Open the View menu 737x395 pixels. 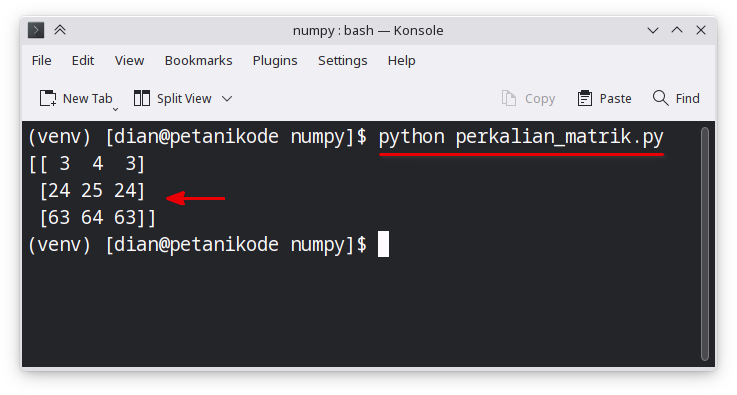coord(129,61)
